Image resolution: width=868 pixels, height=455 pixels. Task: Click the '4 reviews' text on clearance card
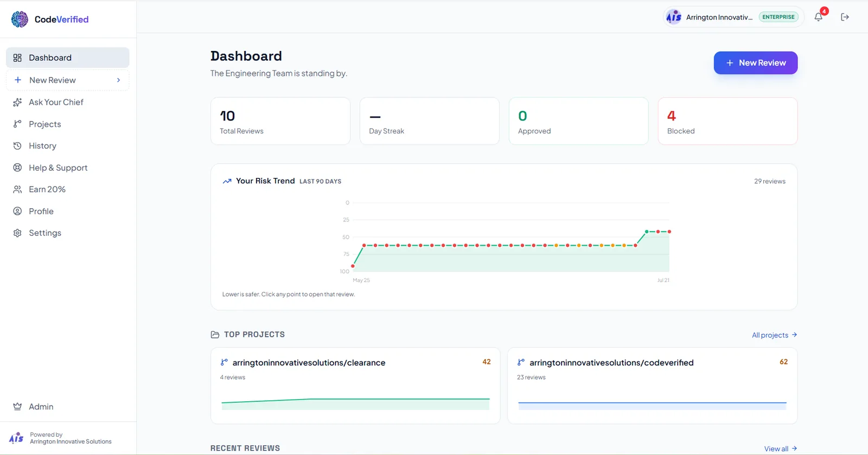click(x=232, y=377)
